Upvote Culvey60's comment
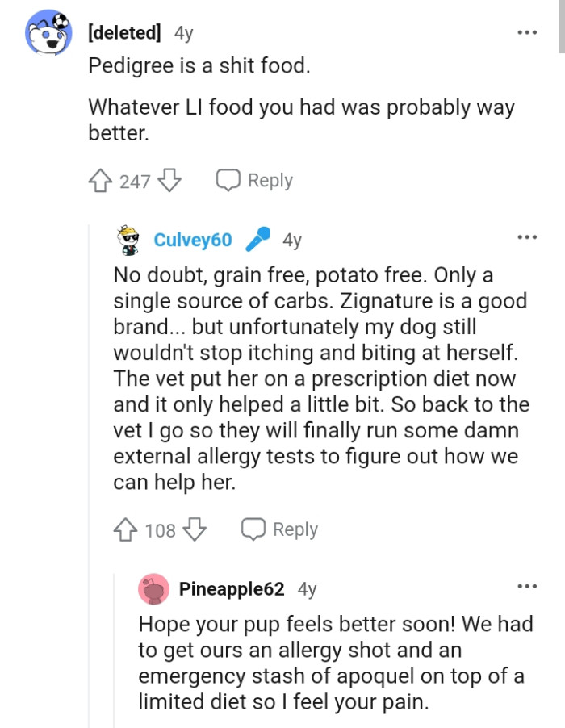This screenshot has height=728, width=565. [127, 530]
